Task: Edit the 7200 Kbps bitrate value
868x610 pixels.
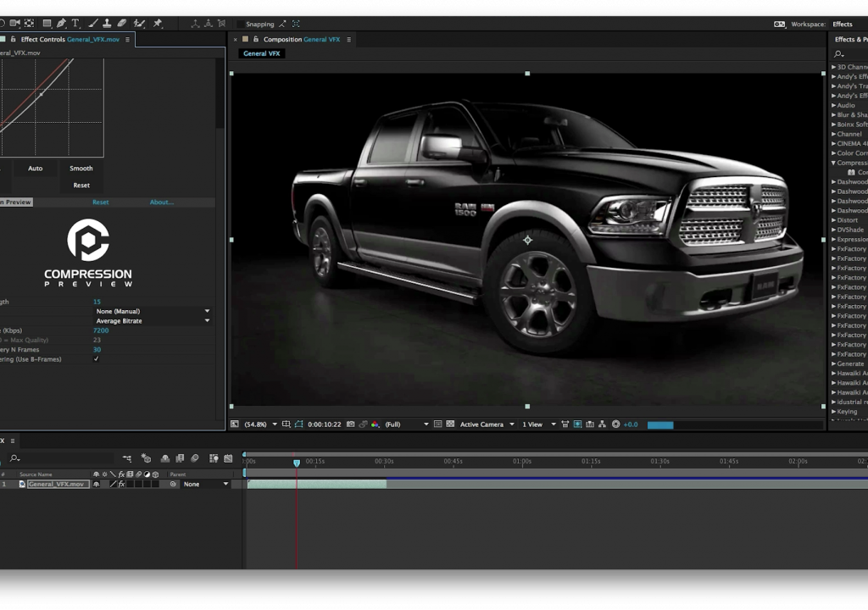Action: pos(101,330)
